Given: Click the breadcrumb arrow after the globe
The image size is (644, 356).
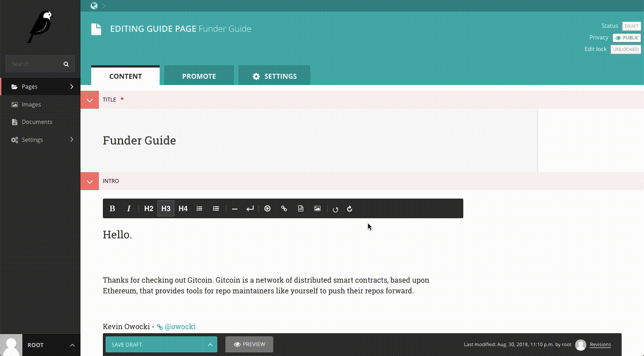Looking at the screenshot, I should coord(104,6).
